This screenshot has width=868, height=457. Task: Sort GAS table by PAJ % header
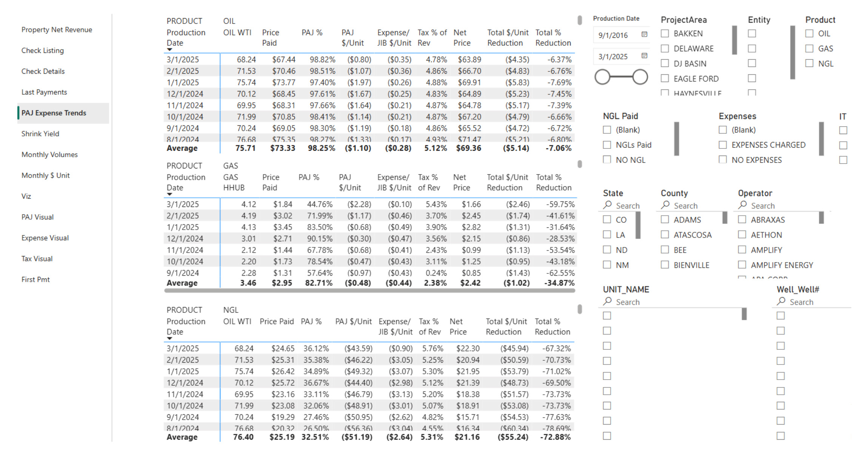tap(309, 177)
